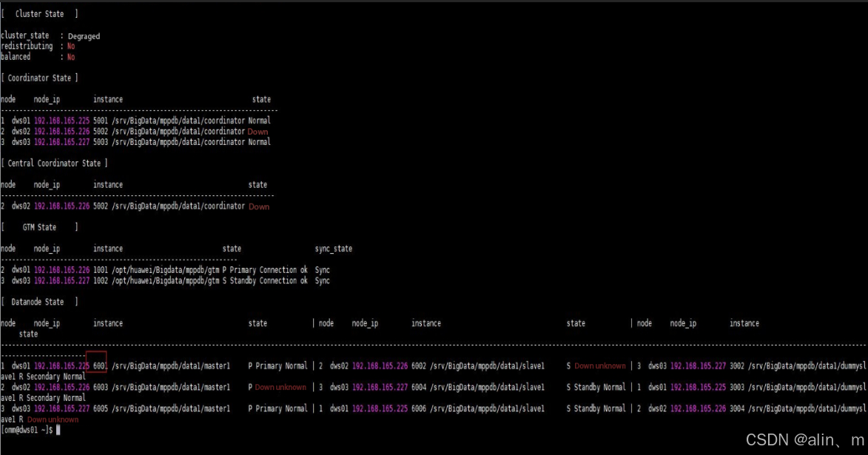Click 'S Standby Connection ok' in GTM table
This screenshot has width=868, height=455.
click(265, 280)
